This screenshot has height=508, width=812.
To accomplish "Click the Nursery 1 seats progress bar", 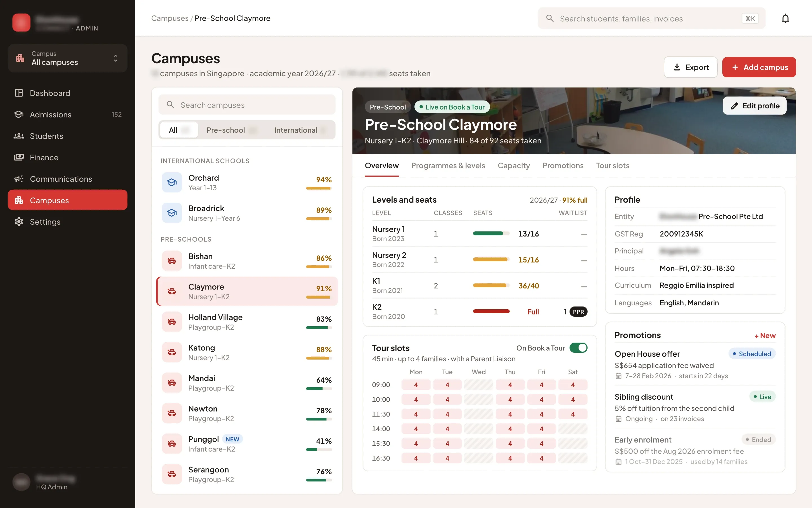I will coord(491,233).
